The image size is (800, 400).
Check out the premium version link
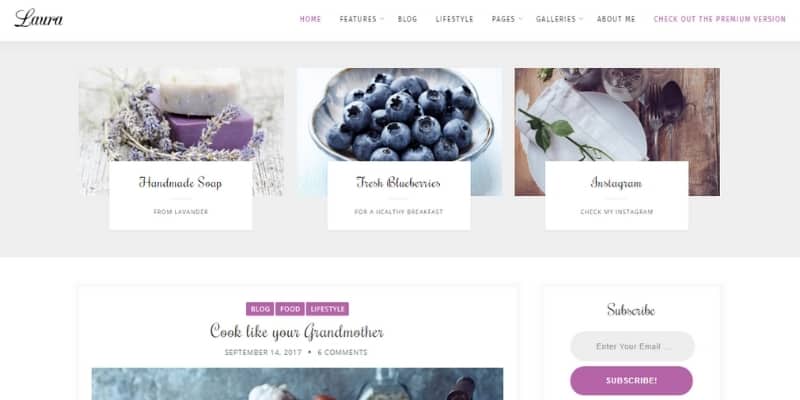719,19
